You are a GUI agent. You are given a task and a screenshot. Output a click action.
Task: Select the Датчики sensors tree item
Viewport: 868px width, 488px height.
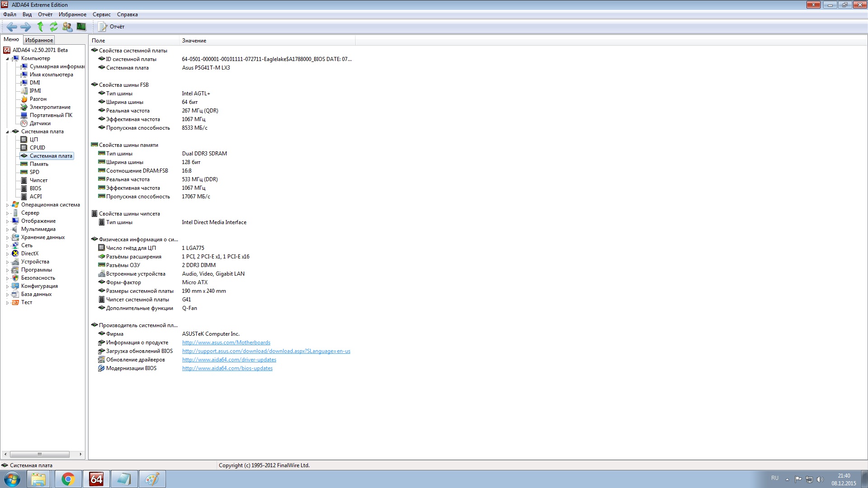[40, 123]
